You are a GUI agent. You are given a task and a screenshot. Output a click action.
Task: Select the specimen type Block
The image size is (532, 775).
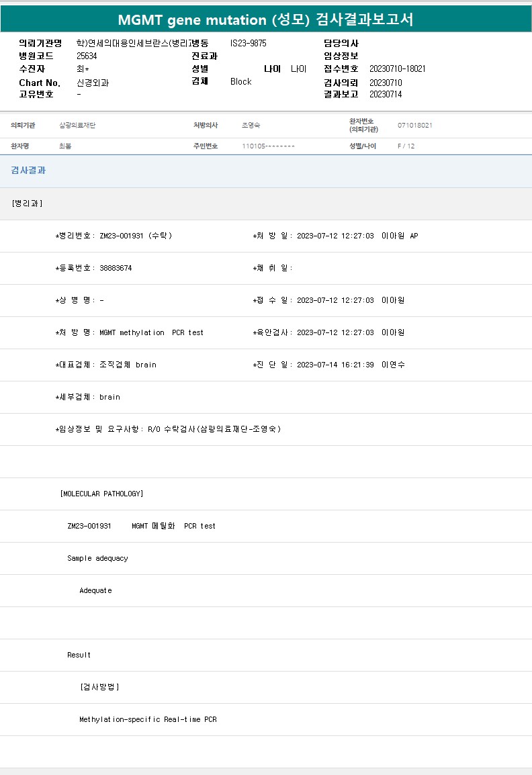(x=240, y=81)
